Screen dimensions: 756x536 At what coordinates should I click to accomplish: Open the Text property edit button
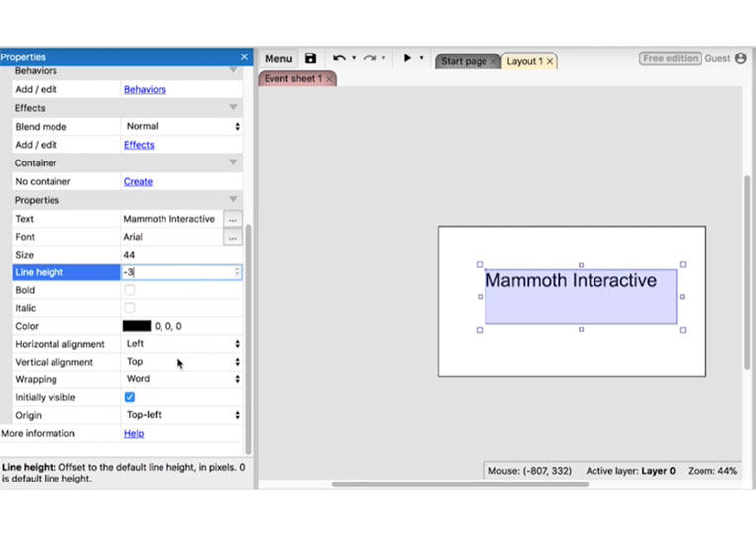click(x=233, y=219)
